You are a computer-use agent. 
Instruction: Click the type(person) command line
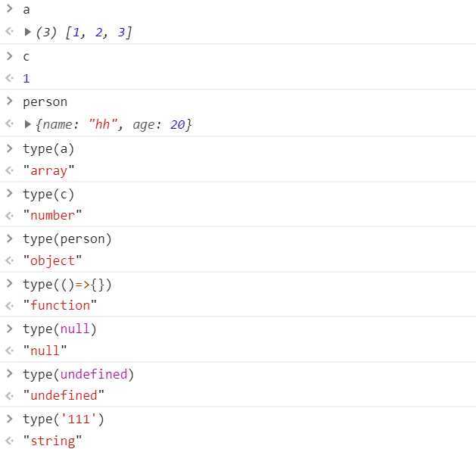pos(67,239)
